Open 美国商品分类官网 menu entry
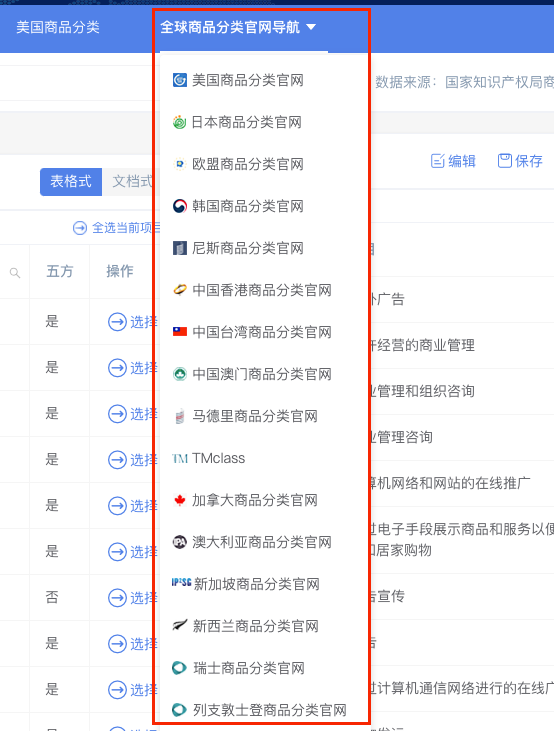The height and width of the screenshot is (731, 554). pyautogui.click(x=248, y=80)
